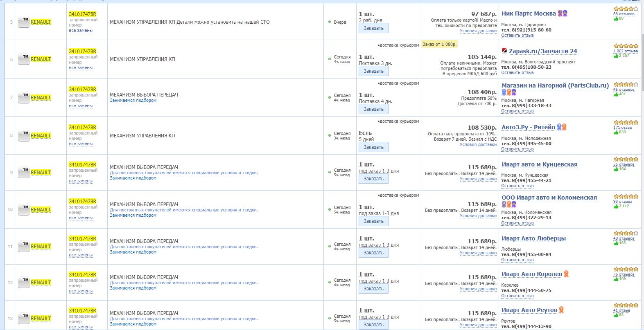
Task: Order the 97 687р. offer via Заказать
Action: 373,28
